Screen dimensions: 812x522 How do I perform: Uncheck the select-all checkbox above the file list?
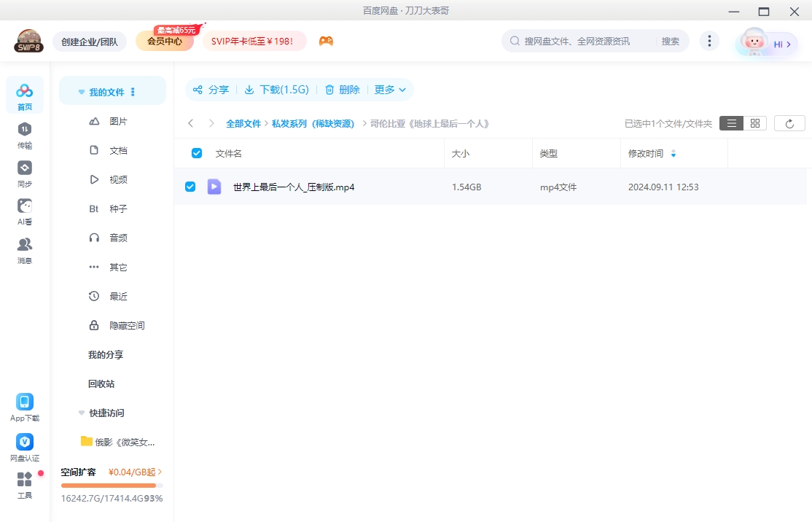[196, 153]
